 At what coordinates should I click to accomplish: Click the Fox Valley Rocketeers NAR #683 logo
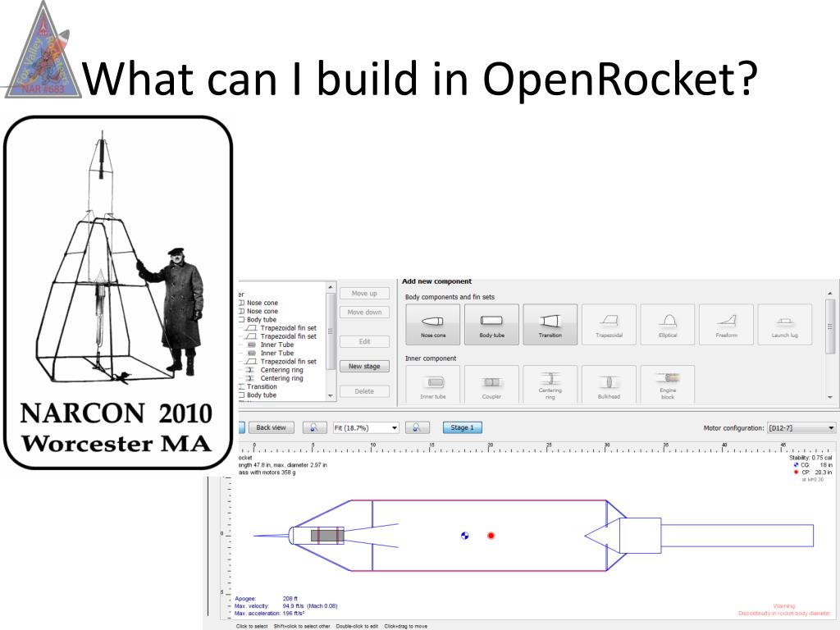[x=43, y=50]
